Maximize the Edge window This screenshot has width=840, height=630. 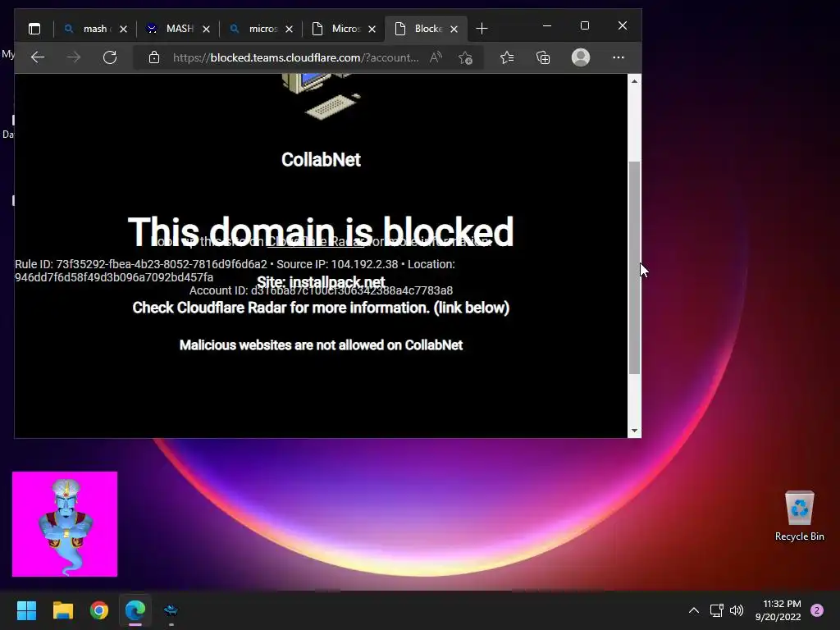coord(584,25)
